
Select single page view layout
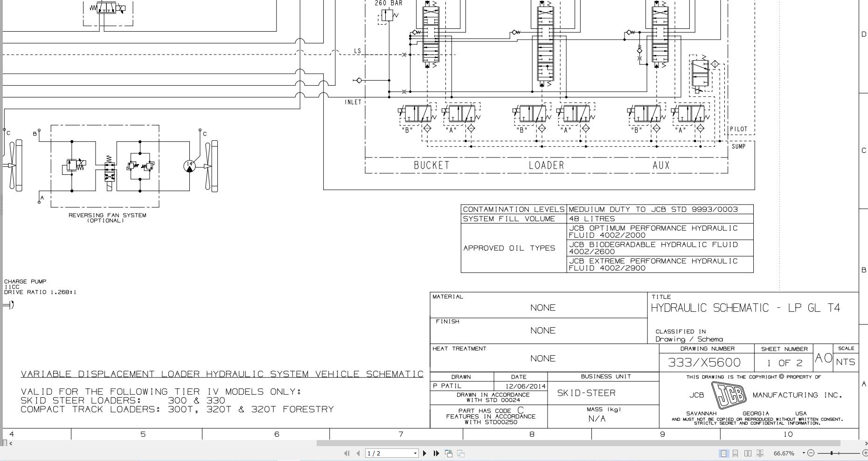pos(723,453)
